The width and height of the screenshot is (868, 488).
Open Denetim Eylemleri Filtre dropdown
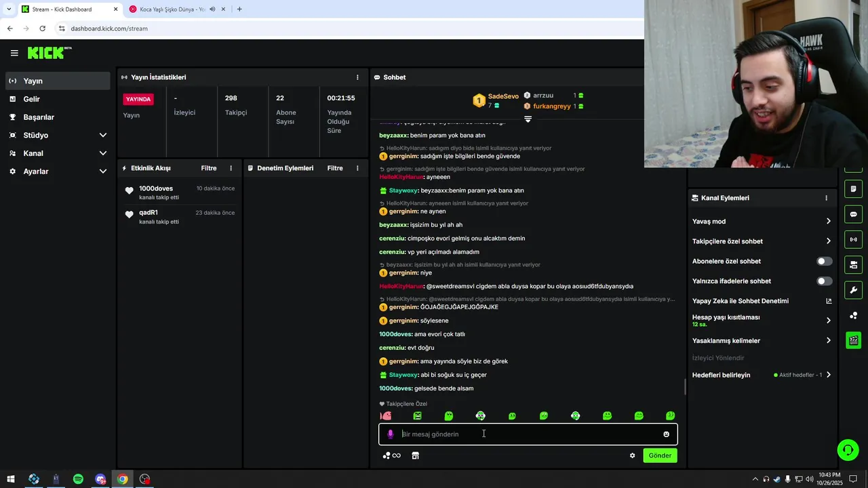pyautogui.click(x=335, y=168)
